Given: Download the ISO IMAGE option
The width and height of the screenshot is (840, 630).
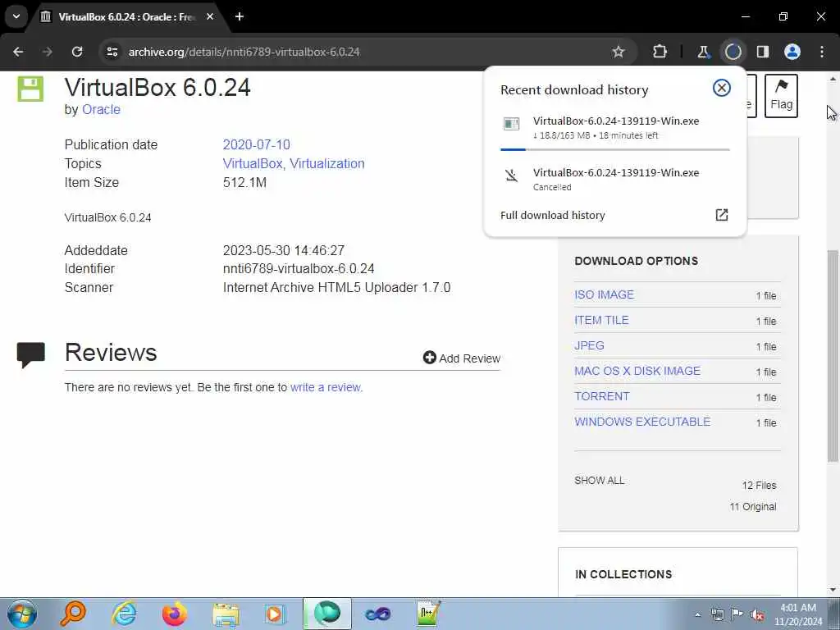Looking at the screenshot, I should [x=604, y=294].
